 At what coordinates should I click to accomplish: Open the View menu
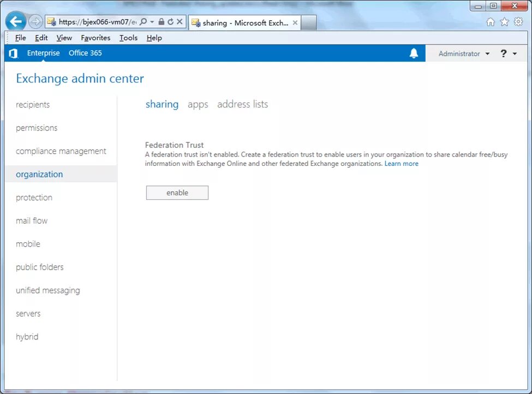[x=64, y=38]
